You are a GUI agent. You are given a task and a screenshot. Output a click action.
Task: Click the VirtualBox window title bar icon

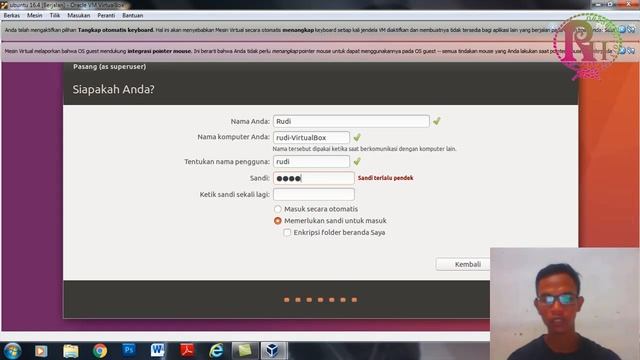(x=4, y=5)
